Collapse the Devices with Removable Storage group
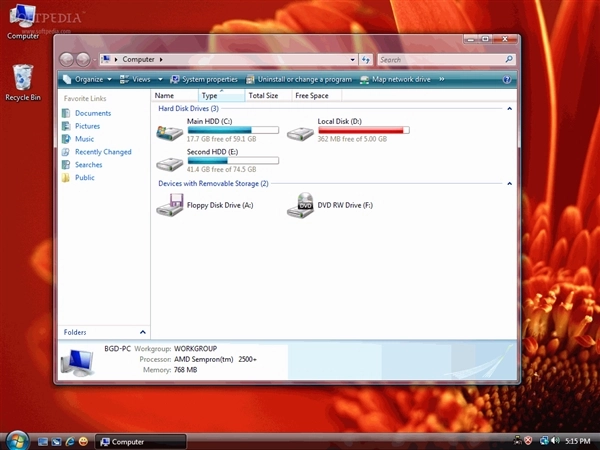The height and width of the screenshot is (450, 600). [509, 184]
